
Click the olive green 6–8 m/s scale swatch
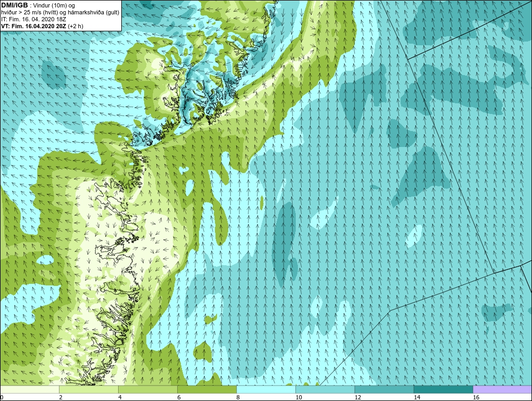(207, 389)
